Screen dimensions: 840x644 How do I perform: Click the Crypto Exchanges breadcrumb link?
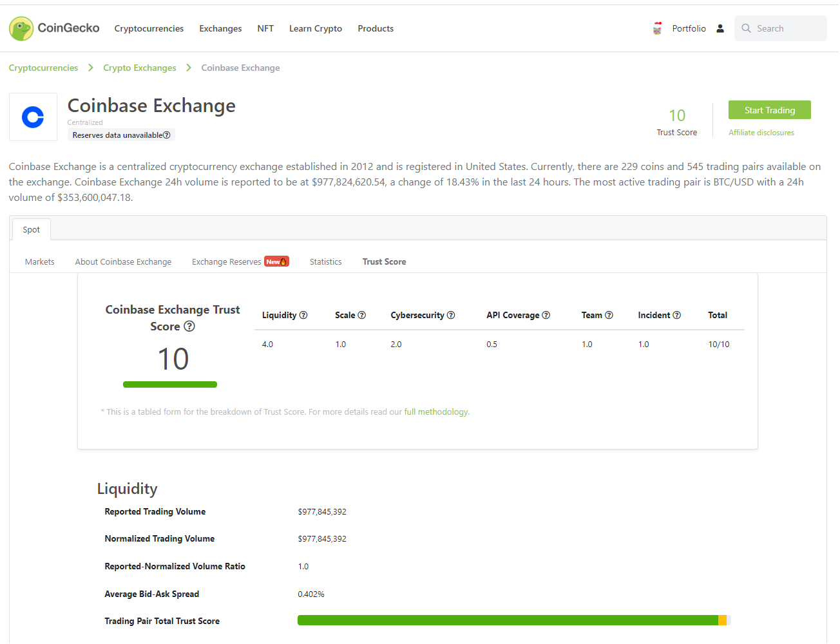[139, 68]
